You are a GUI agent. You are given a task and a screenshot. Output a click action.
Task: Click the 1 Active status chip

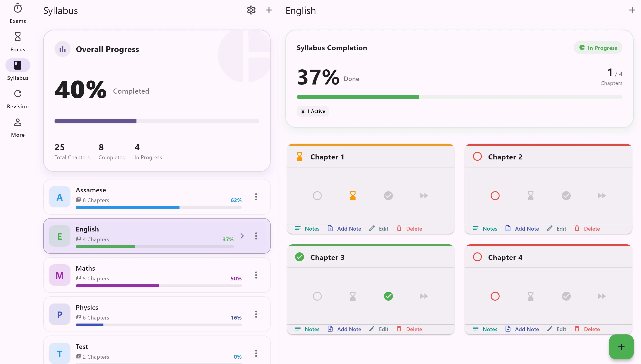(313, 111)
